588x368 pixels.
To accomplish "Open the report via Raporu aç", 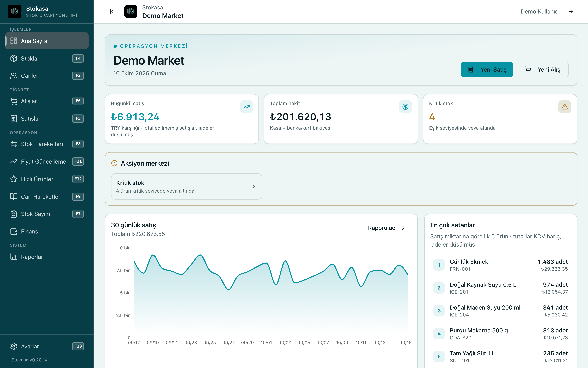I will [387, 228].
